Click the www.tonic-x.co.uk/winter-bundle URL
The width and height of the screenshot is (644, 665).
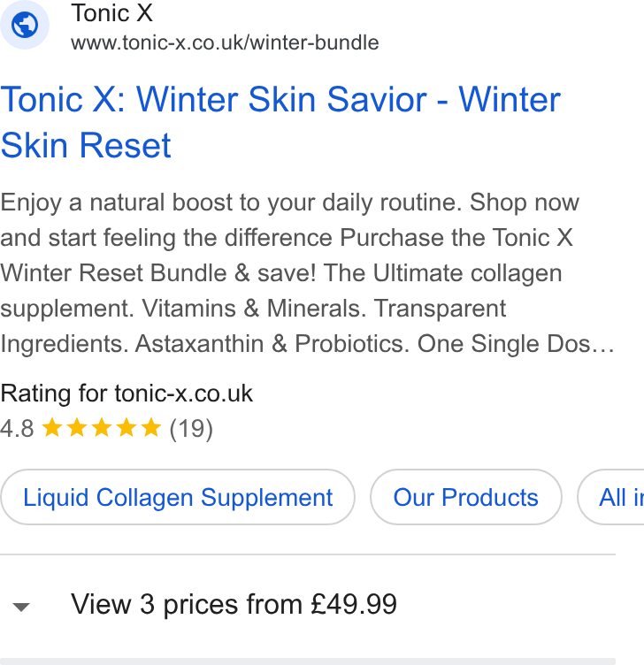225,42
